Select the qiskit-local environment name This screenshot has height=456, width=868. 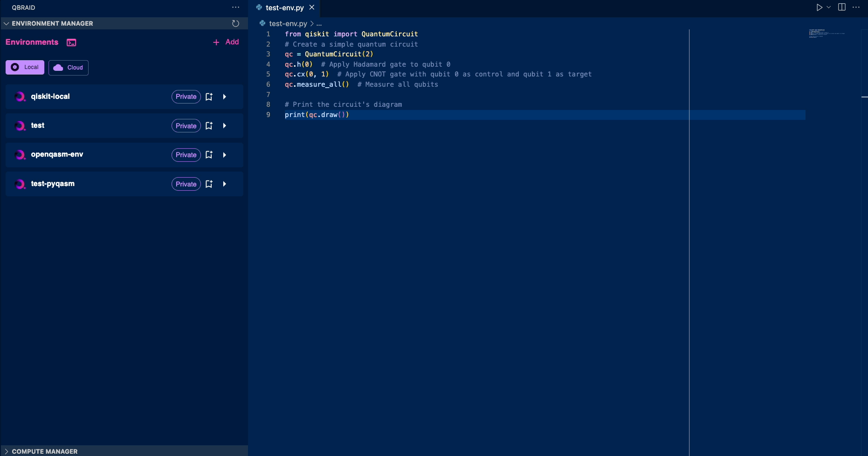point(50,97)
